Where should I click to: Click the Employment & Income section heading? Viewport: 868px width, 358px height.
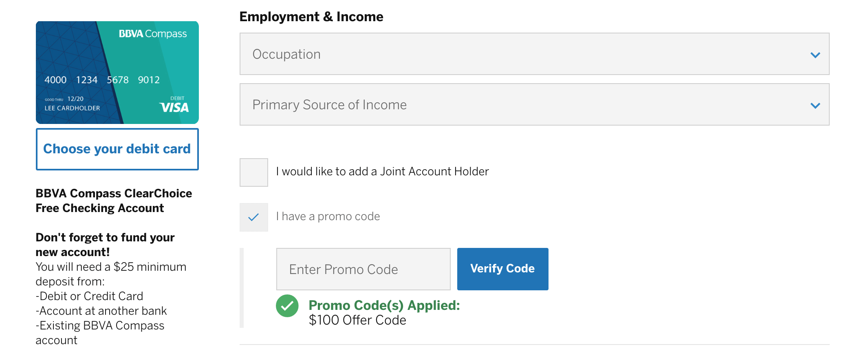[311, 17]
